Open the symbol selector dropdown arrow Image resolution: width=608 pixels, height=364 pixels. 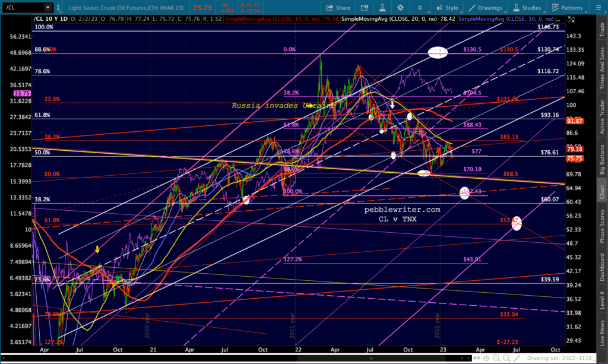pyautogui.click(x=47, y=7)
